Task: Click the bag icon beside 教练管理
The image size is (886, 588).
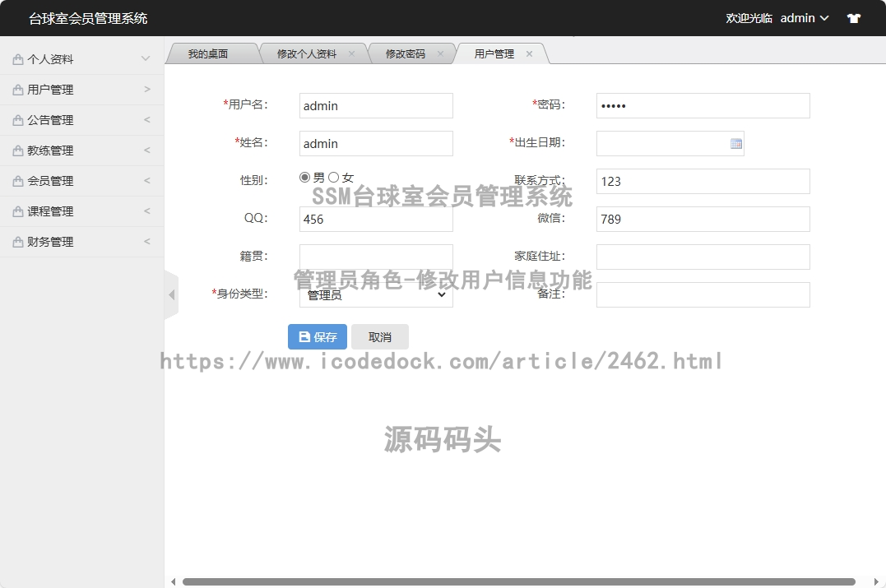Action: (18, 150)
